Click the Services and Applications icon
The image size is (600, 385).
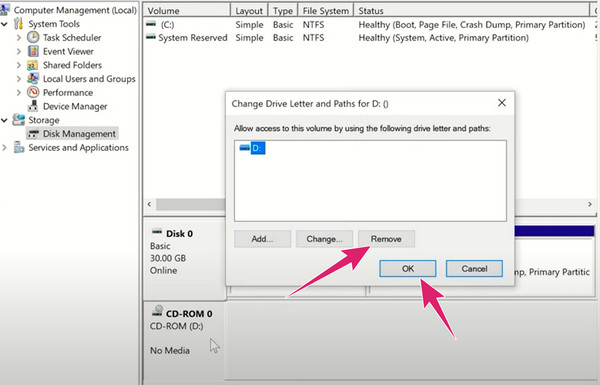19,147
